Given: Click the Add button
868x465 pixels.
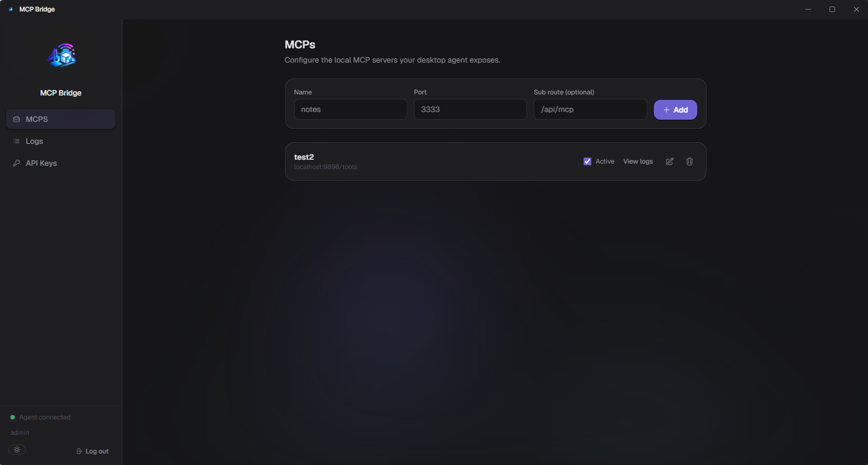Looking at the screenshot, I should pos(675,110).
